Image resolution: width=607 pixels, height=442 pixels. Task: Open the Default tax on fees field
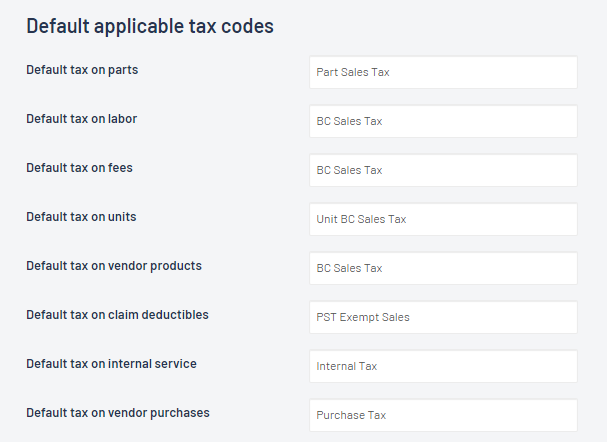click(x=443, y=170)
